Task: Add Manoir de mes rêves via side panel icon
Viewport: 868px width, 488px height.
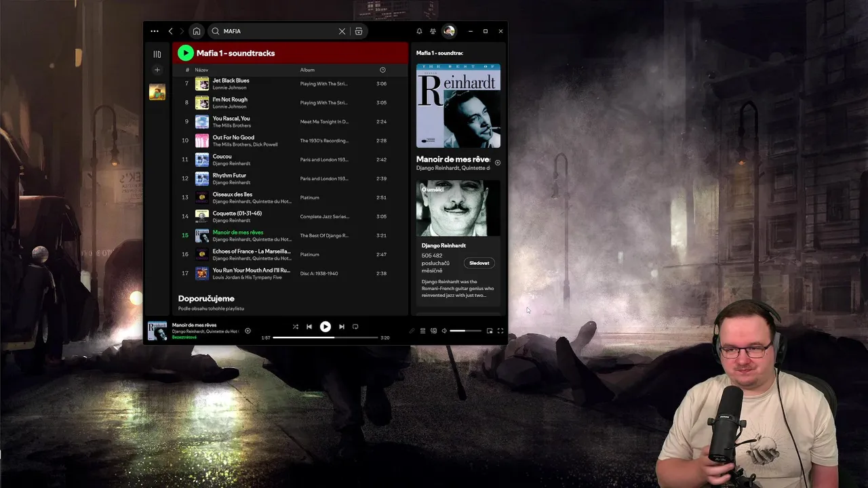Action: 498,163
